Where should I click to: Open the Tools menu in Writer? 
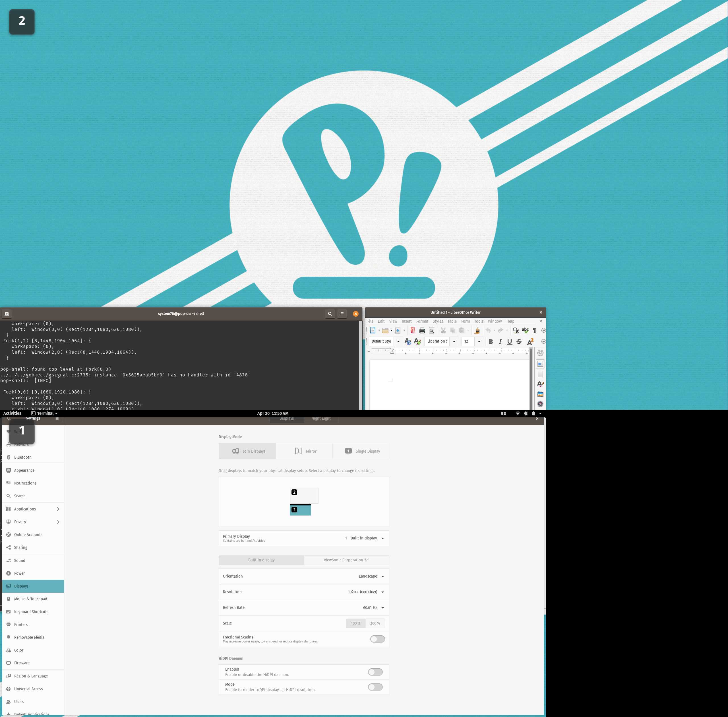pos(478,321)
